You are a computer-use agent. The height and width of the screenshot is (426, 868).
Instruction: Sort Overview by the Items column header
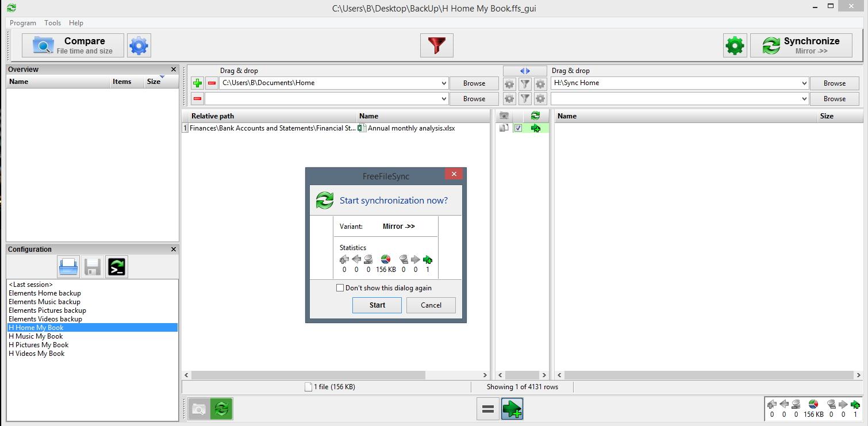tap(126, 82)
